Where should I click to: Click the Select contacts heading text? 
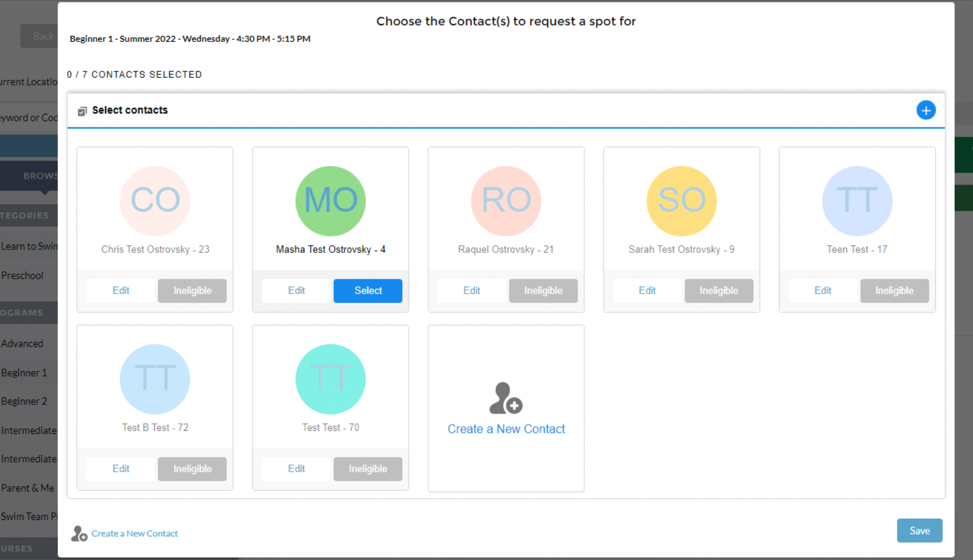[x=130, y=110]
